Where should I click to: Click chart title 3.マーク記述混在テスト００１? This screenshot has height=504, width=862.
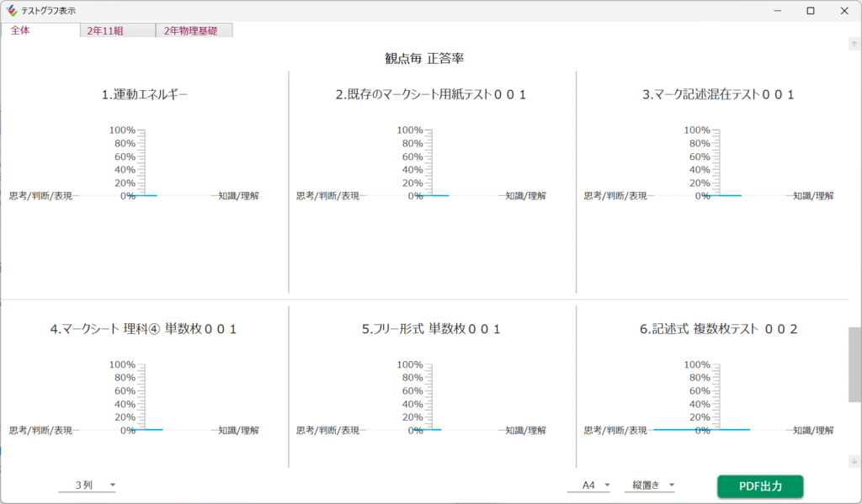[x=718, y=94]
